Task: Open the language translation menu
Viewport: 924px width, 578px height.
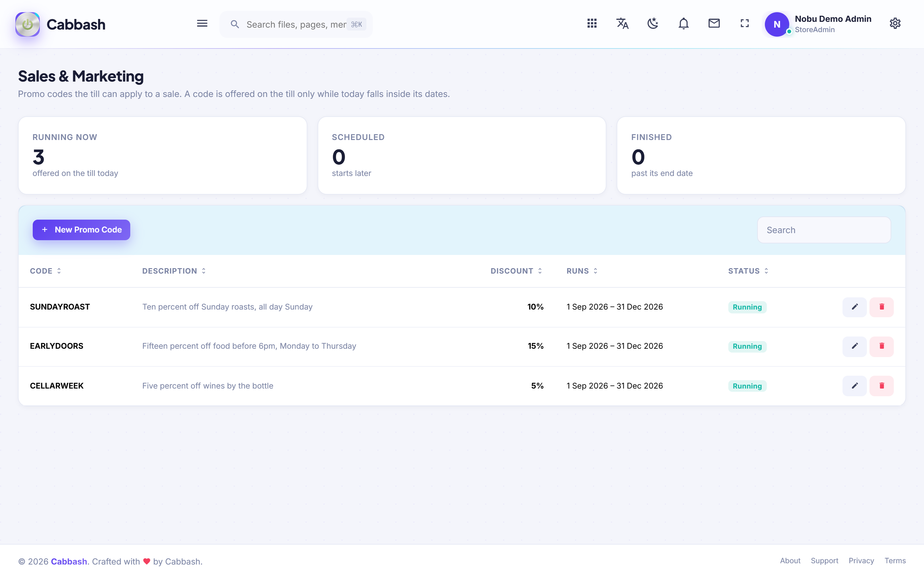Action: click(622, 24)
